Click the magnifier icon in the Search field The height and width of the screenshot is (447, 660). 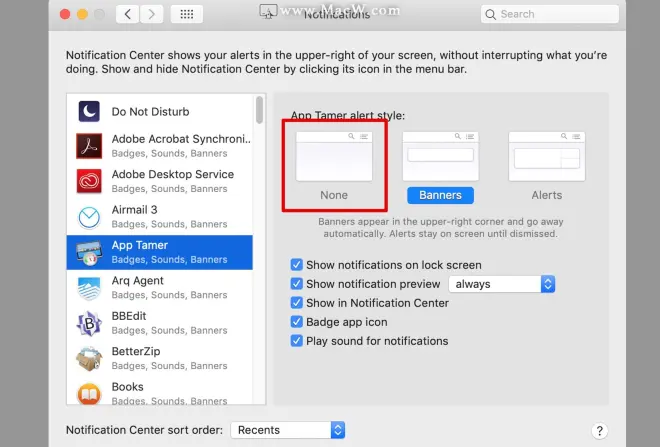point(490,14)
